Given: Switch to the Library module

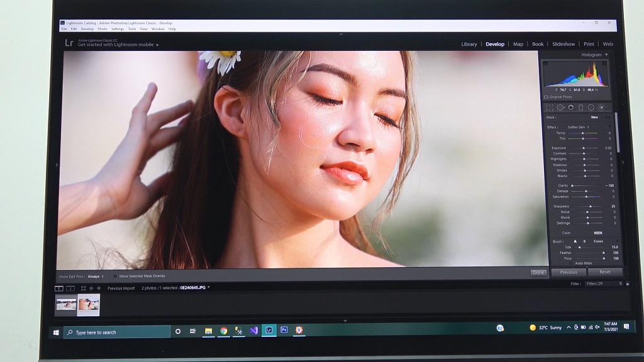Looking at the screenshot, I should click(x=469, y=44).
